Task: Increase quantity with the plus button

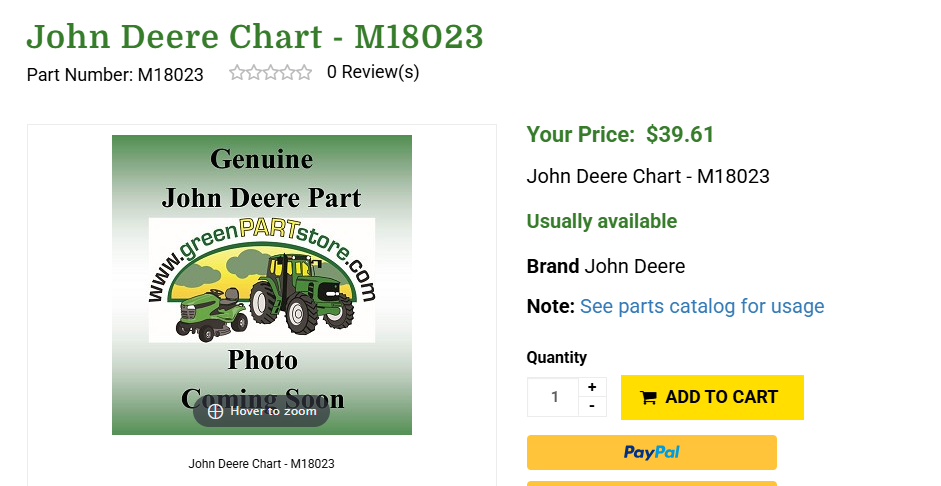Action: coord(592,387)
